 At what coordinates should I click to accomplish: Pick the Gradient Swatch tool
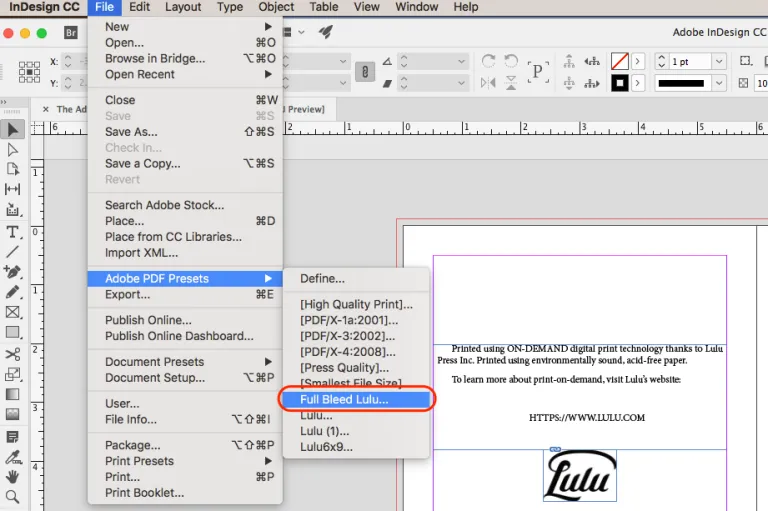13,394
